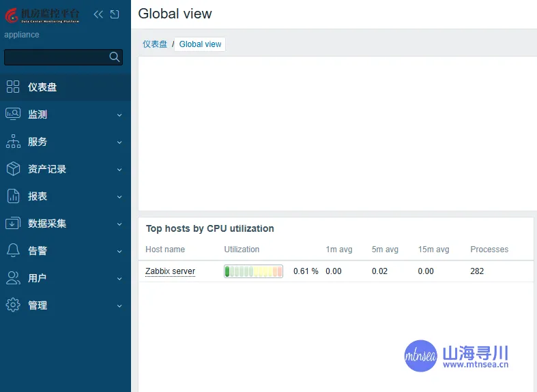Open the 仪表盘 menu item
The height and width of the screenshot is (392, 537).
[x=66, y=87]
